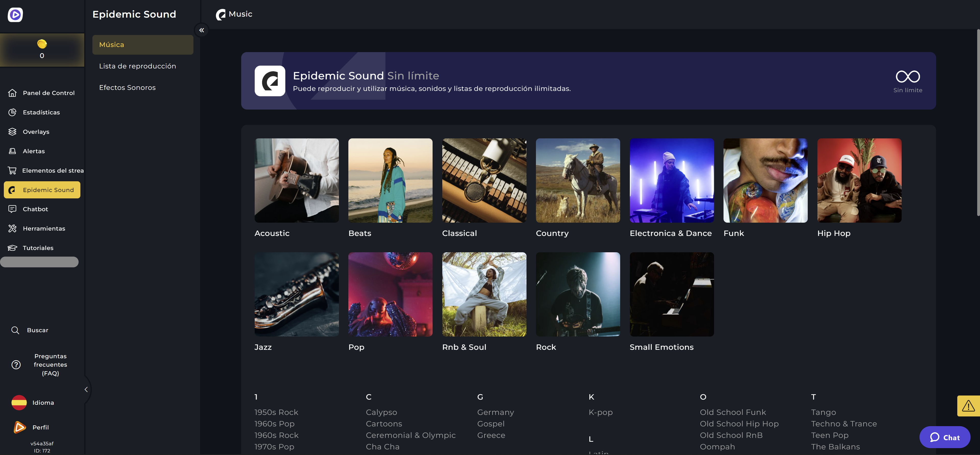Open the Pop genre thumbnail
The width and height of the screenshot is (980, 455).
point(390,294)
